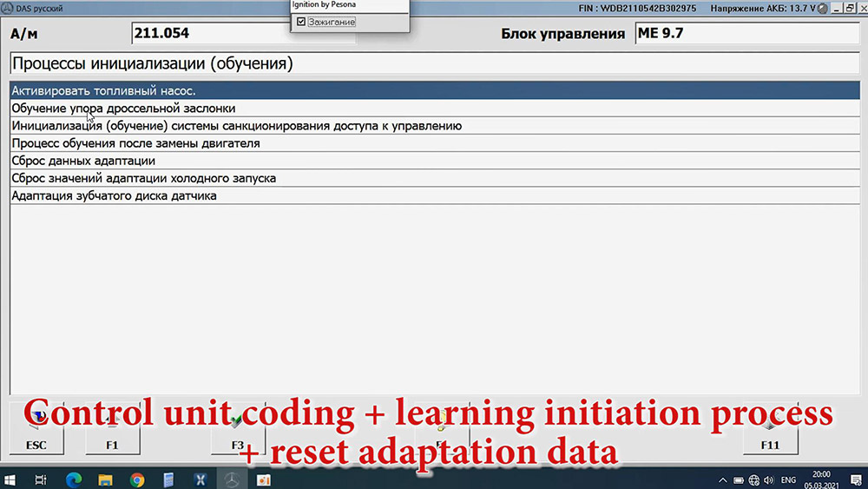The width and height of the screenshot is (868, 489).
Task: Open File Explorer from the taskbar
Action: [x=105, y=479]
